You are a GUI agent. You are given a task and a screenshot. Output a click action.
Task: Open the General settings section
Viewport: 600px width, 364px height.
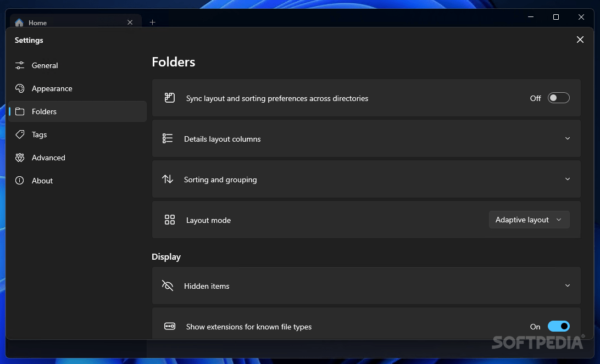77,65
